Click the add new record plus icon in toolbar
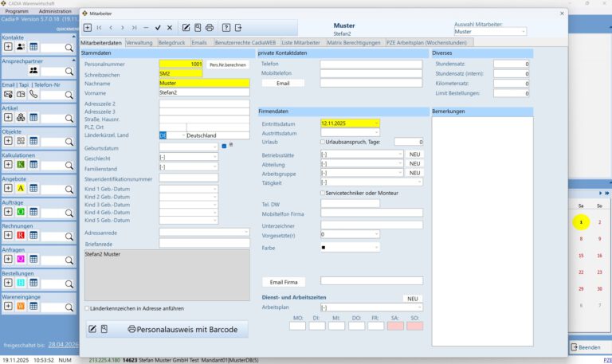Viewport: 612px width, 364px height. click(88, 28)
